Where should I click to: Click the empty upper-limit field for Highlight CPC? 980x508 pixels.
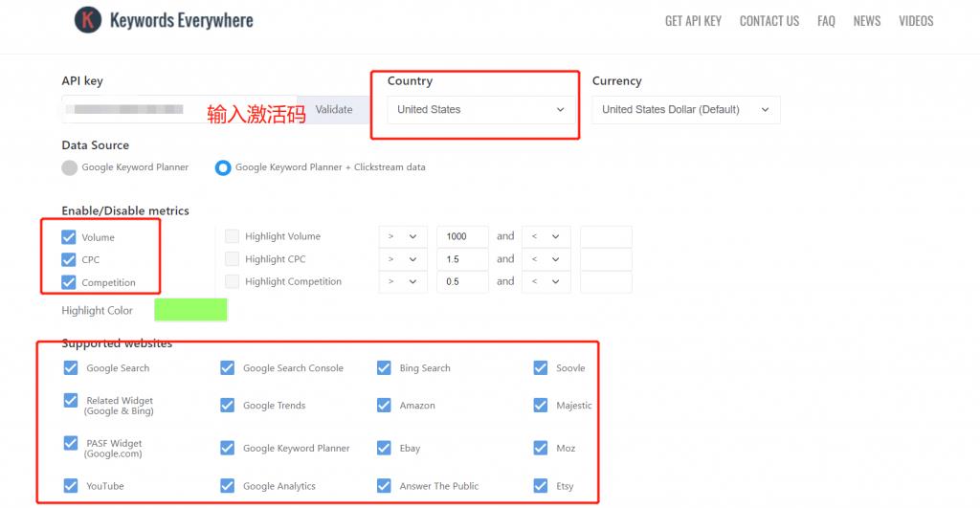[606, 258]
